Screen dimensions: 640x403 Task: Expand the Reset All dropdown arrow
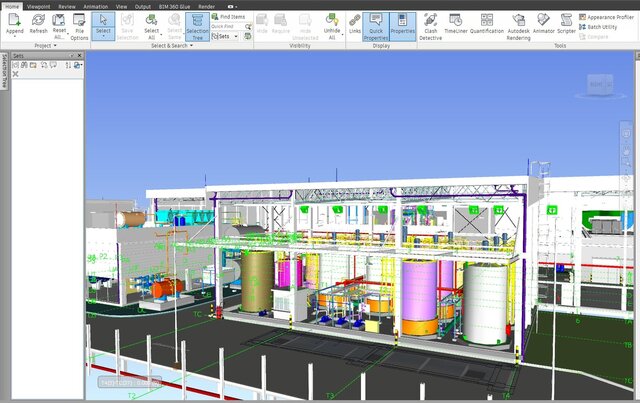pyautogui.click(x=67, y=34)
